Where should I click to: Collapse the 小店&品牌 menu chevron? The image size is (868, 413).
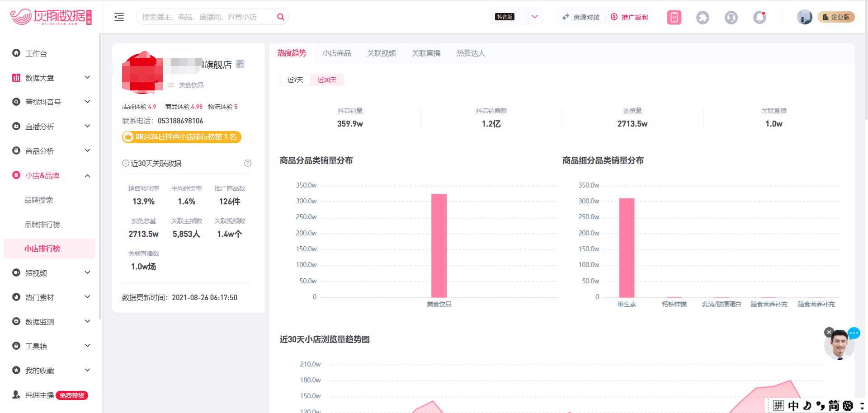88,175
